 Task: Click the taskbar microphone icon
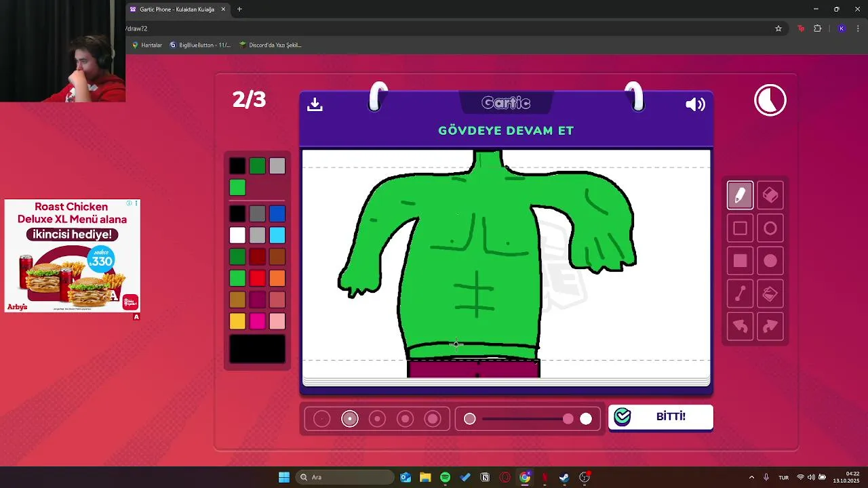(x=766, y=477)
